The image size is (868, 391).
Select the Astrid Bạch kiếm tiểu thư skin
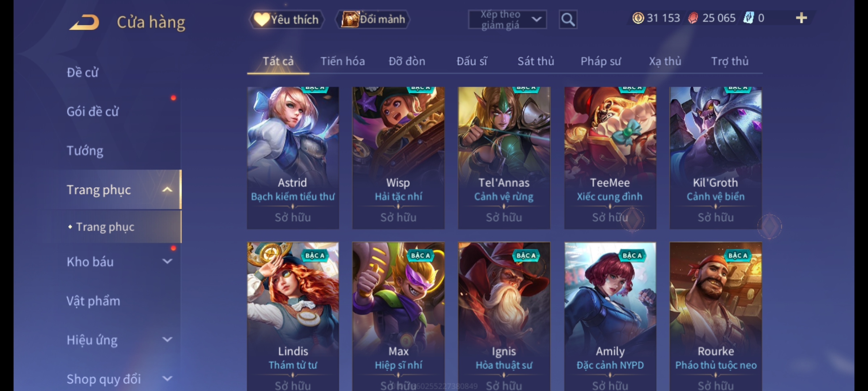293,158
